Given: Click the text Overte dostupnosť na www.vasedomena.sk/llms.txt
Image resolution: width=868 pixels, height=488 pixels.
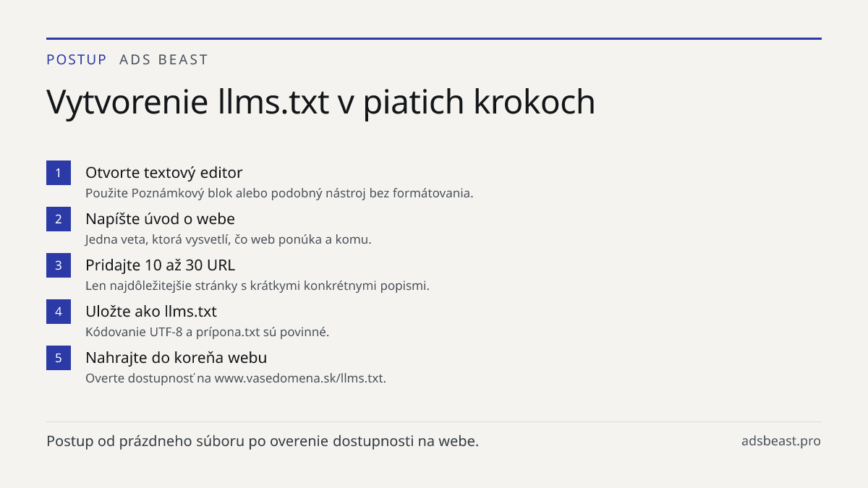Looking at the screenshot, I should (x=236, y=378).
